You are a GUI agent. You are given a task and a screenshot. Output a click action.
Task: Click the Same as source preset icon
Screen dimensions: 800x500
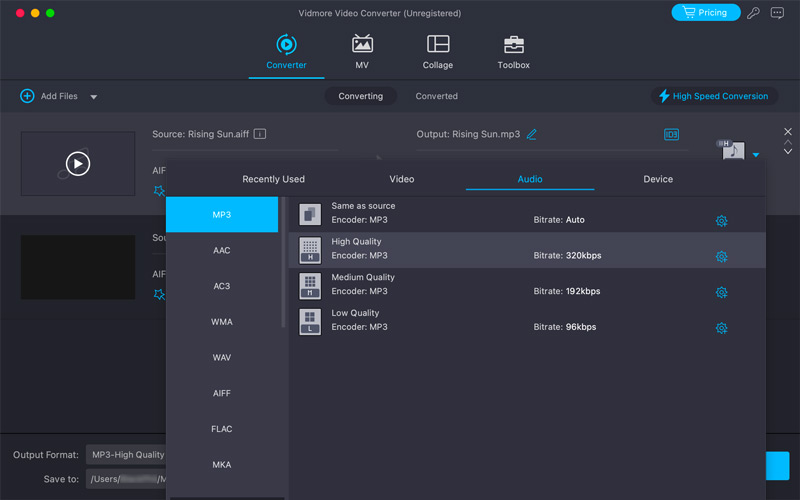310,215
